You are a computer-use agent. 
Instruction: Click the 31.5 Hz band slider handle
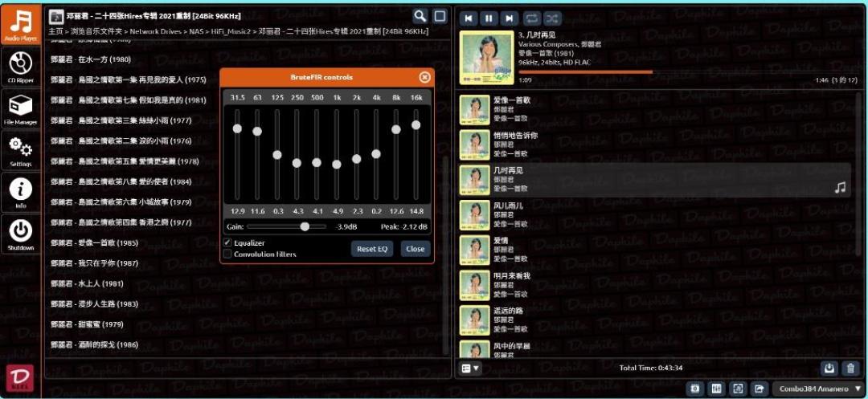[237, 128]
